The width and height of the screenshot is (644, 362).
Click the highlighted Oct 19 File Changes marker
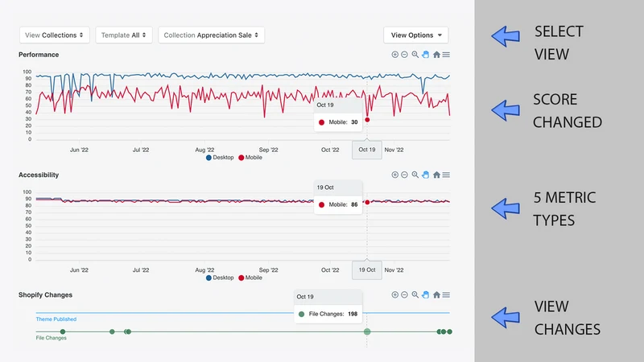point(367,331)
